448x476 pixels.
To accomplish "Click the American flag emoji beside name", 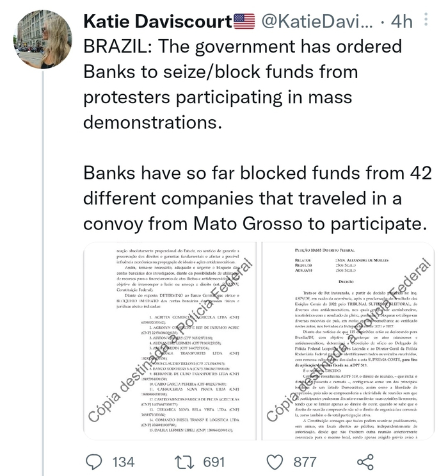I will 244,21.
